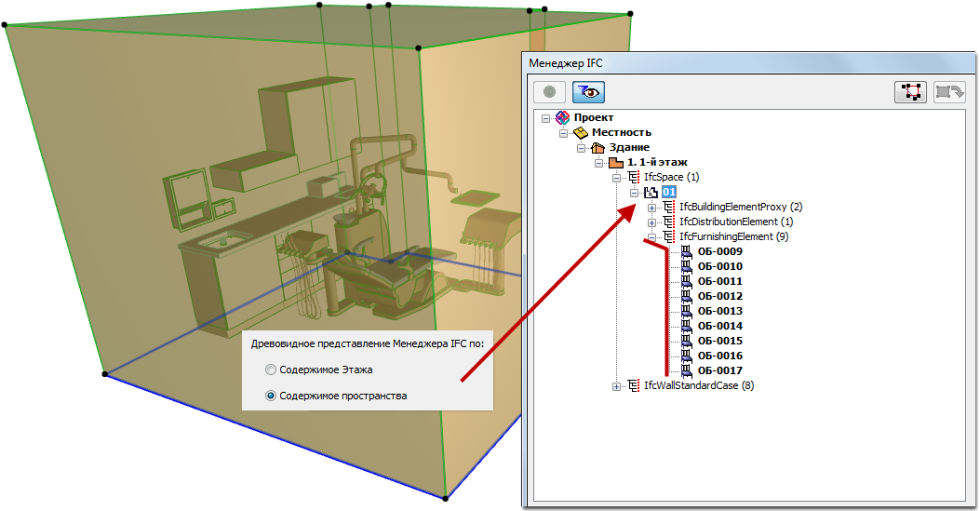Select the IfcFurnishingElement (9) label
Image resolution: width=980 pixels, height=511 pixels.
[x=734, y=236]
